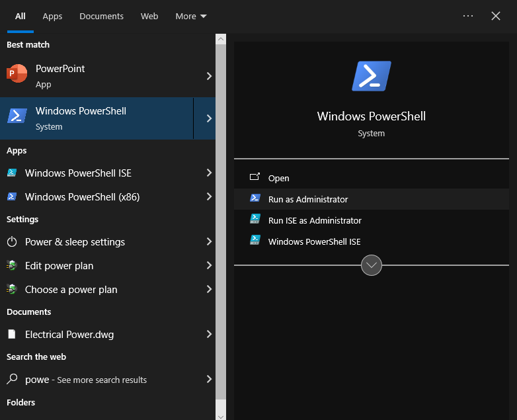Expand Power & sleep settings chevron

(x=209, y=241)
